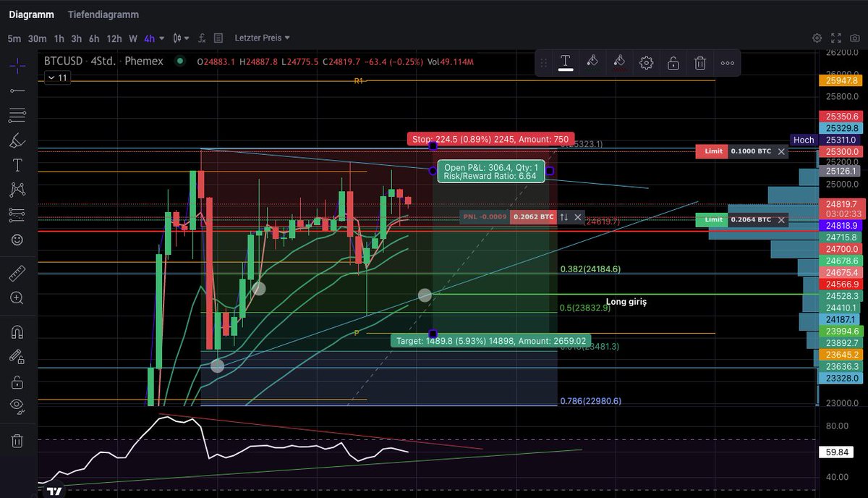Select the 30m timeframe
Viewport: 868px width, 498px height.
pyautogui.click(x=37, y=38)
